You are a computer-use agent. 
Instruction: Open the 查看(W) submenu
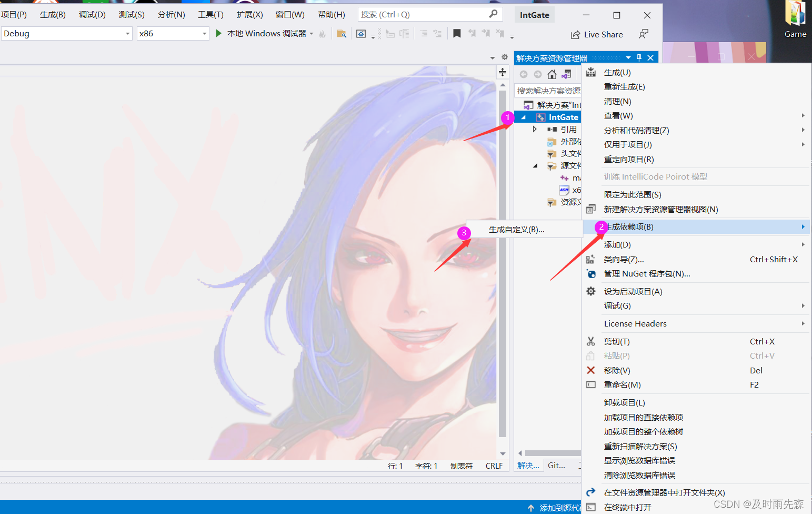(x=696, y=116)
